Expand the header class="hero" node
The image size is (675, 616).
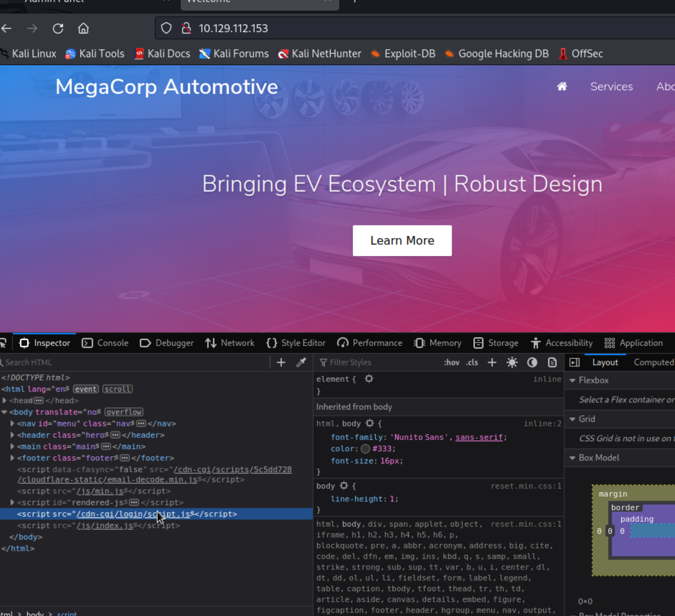12,435
